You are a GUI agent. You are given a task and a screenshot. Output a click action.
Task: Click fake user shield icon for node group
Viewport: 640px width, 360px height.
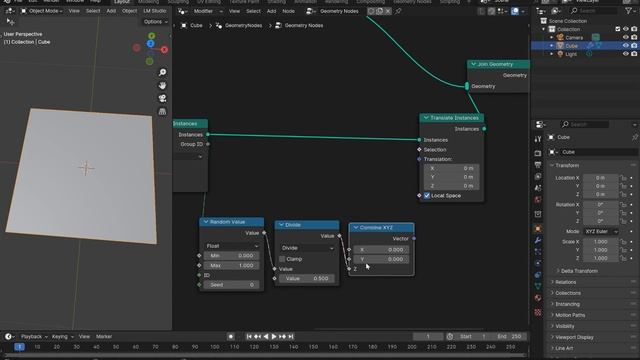tap(371, 11)
